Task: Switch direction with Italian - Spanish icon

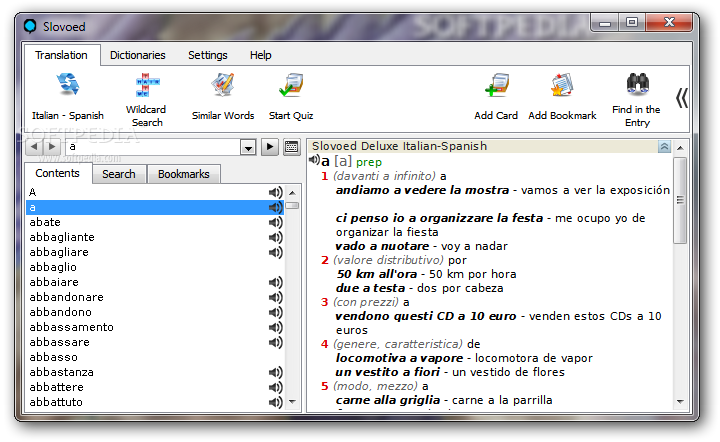Action: (x=68, y=85)
